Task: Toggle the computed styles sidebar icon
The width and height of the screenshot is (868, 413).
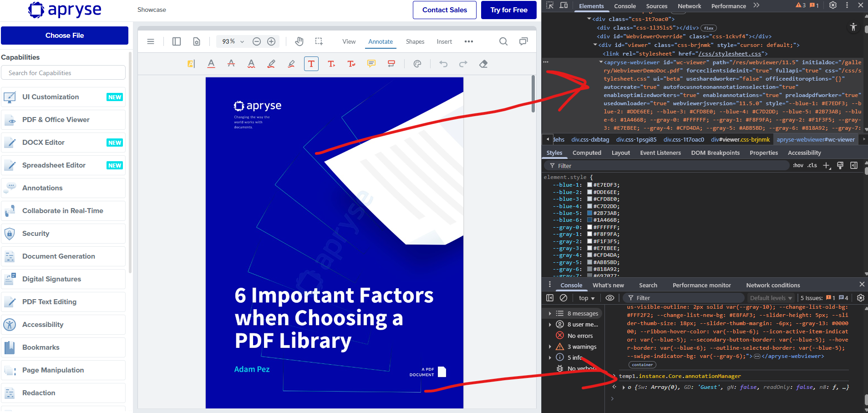Action: click(854, 165)
